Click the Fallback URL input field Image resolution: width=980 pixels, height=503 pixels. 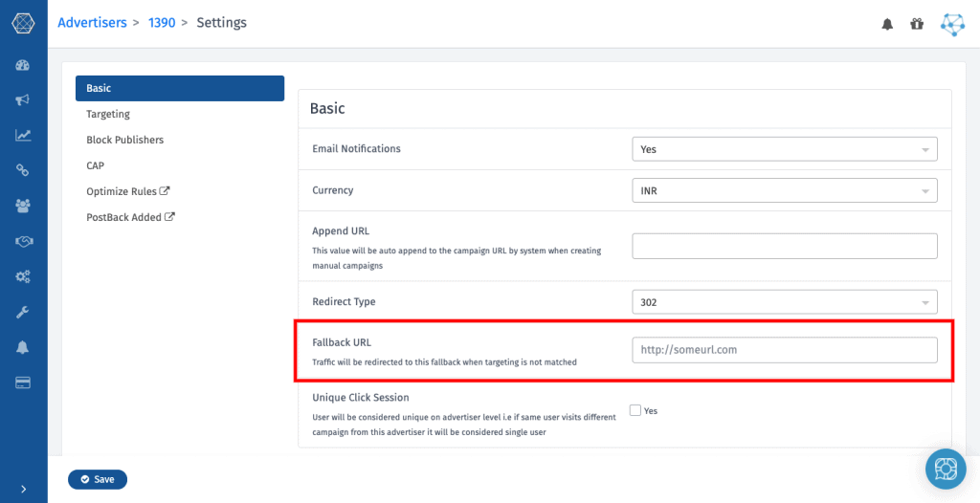(x=784, y=350)
